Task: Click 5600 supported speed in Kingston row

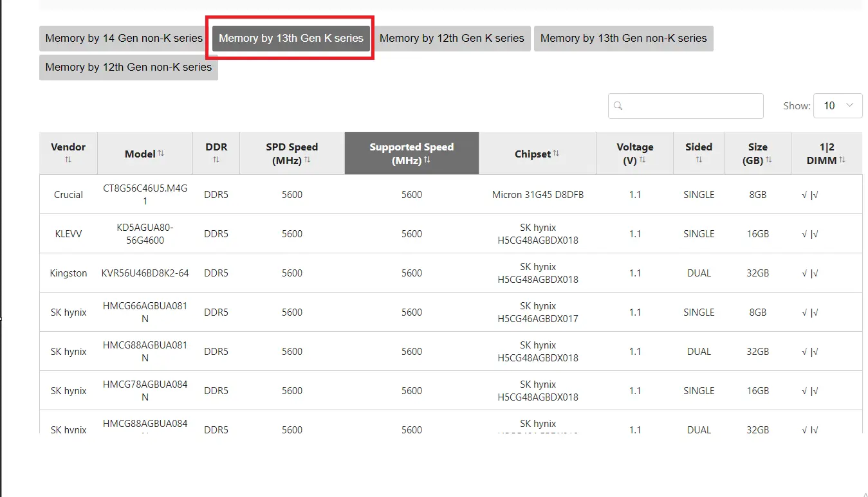Action: [x=412, y=273]
